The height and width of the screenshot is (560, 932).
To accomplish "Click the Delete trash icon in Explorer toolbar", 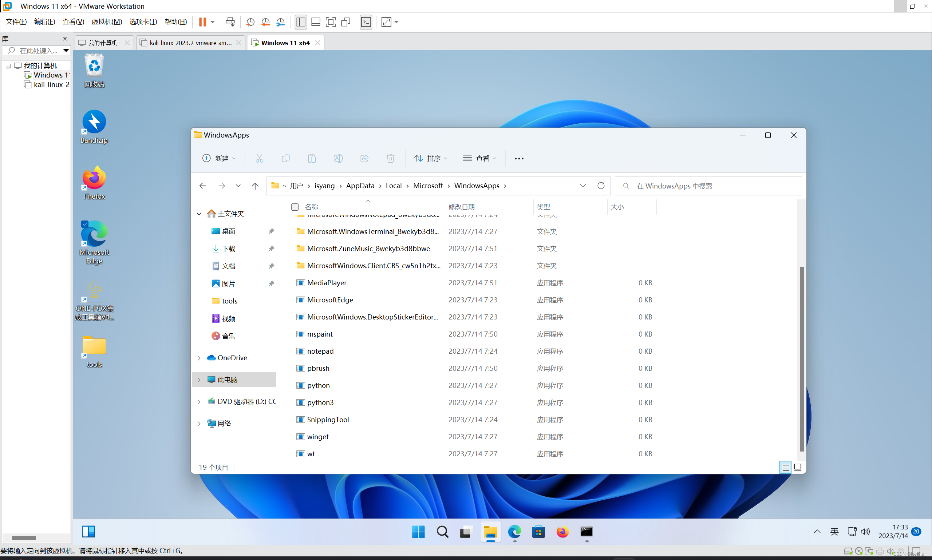I will pos(391,158).
